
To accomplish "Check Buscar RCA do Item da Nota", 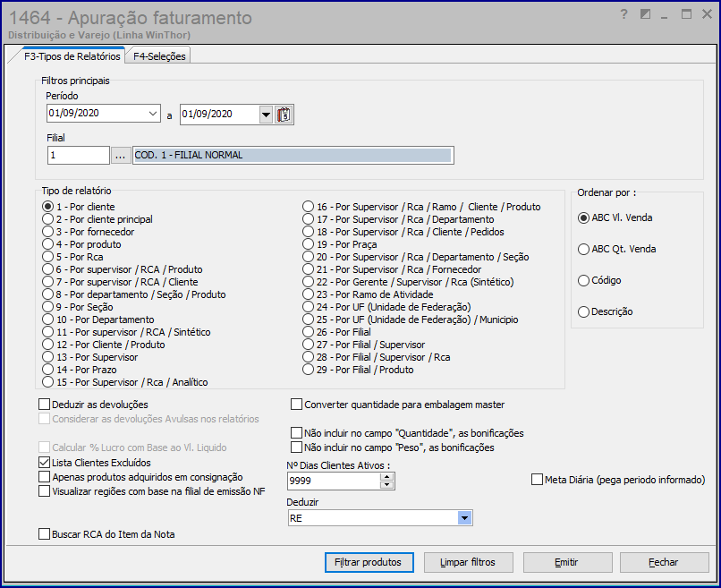I will (x=106, y=534).
